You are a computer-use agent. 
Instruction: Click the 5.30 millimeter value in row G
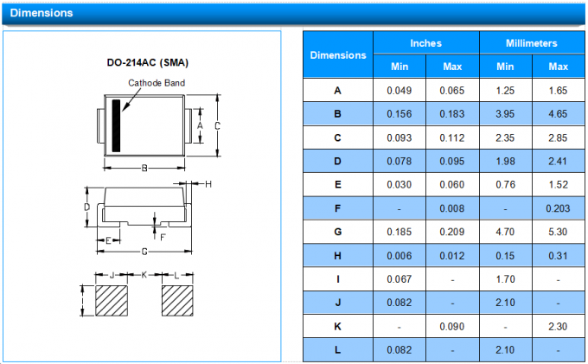pyautogui.click(x=559, y=233)
